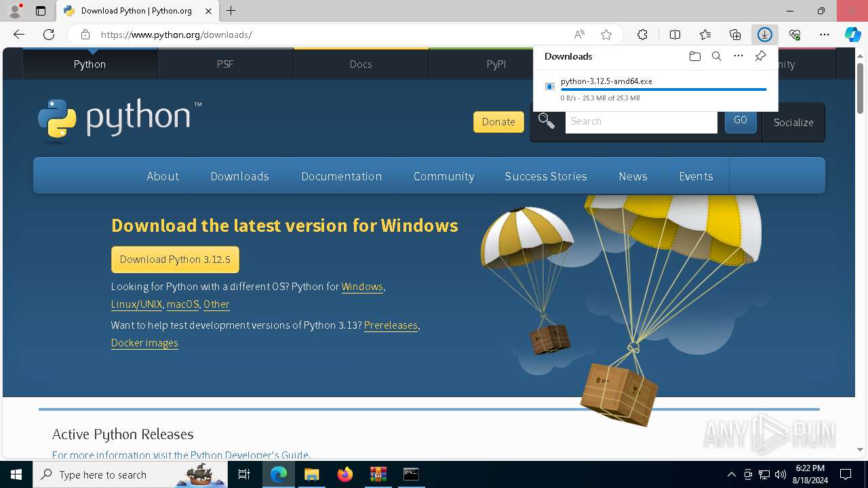Image resolution: width=868 pixels, height=488 pixels.
Task: Search downloads using magnifier icon
Action: click(x=716, y=56)
